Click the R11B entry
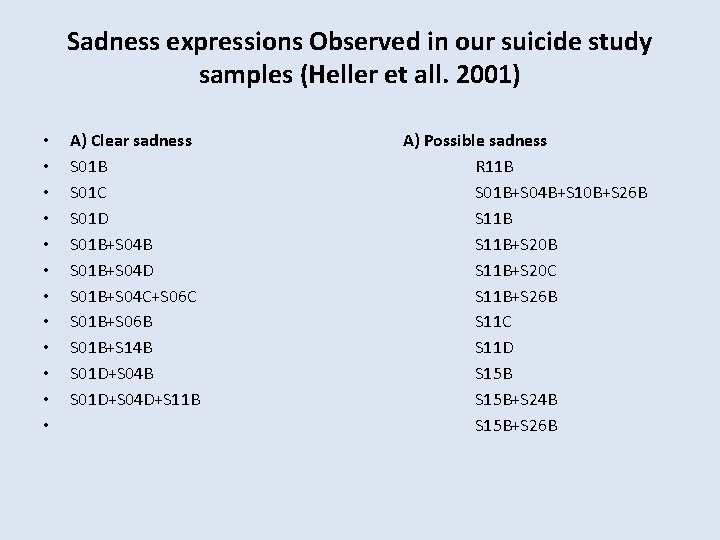 point(494,166)
